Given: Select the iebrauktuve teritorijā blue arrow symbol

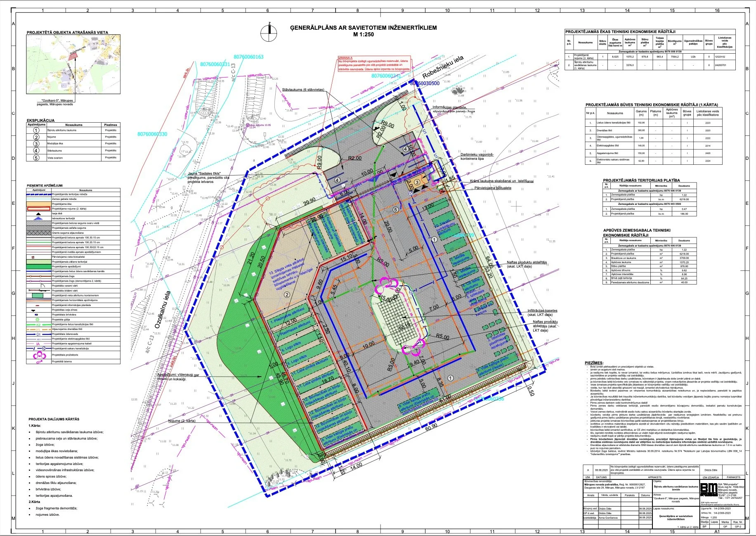Looking at the screenshot, I should coord(38,218).
